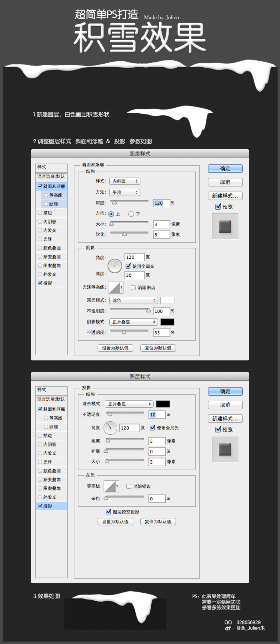Expand the arrow beside the 品质 等高线 thumbnail
This screenshot has height=644, width=280.
(117, 486)
